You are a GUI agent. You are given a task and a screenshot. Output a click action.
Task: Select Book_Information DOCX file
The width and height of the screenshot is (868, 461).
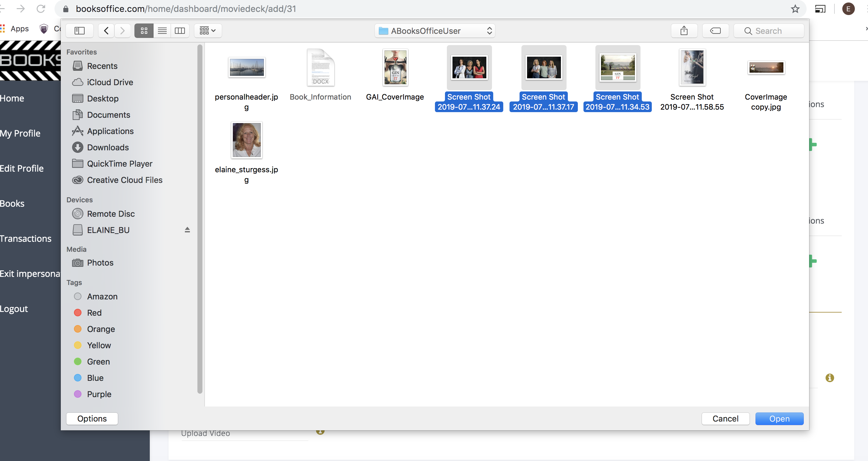pyautogui.click(x=321, y=68)
